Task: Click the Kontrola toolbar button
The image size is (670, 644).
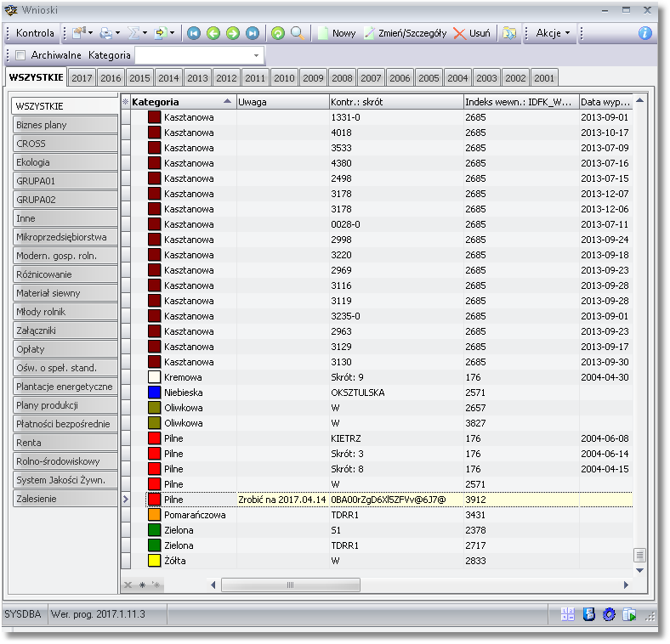Action: point(35,33)
